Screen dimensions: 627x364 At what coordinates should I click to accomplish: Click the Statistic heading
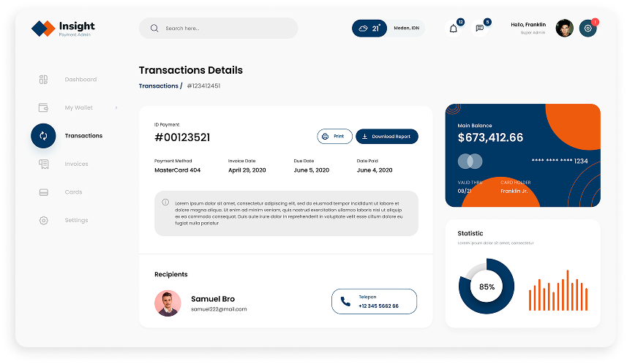pyautogui.click(x=470, y=233)
